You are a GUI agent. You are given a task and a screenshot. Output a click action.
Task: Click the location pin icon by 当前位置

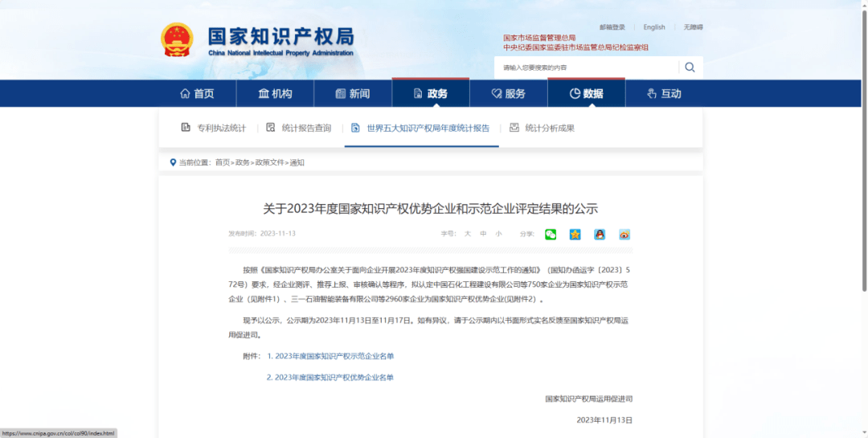click(x=174, y=162)
